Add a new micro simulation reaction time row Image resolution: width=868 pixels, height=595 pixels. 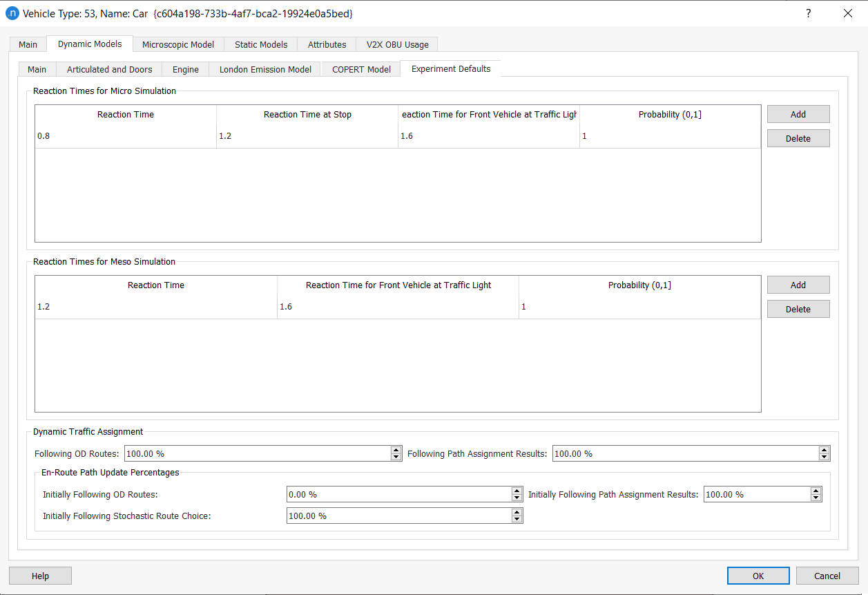pyautogui.click(x=798, y=113)
